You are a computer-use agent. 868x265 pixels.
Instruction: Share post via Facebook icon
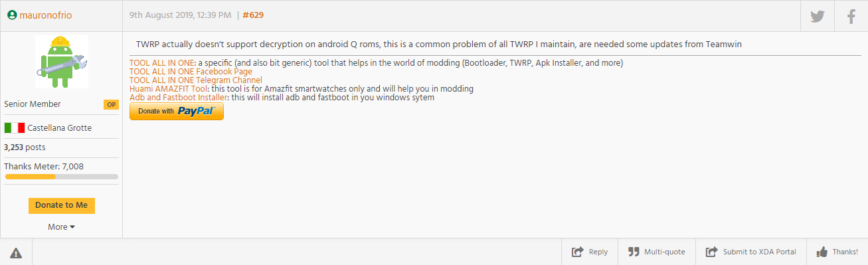[851, 16]
